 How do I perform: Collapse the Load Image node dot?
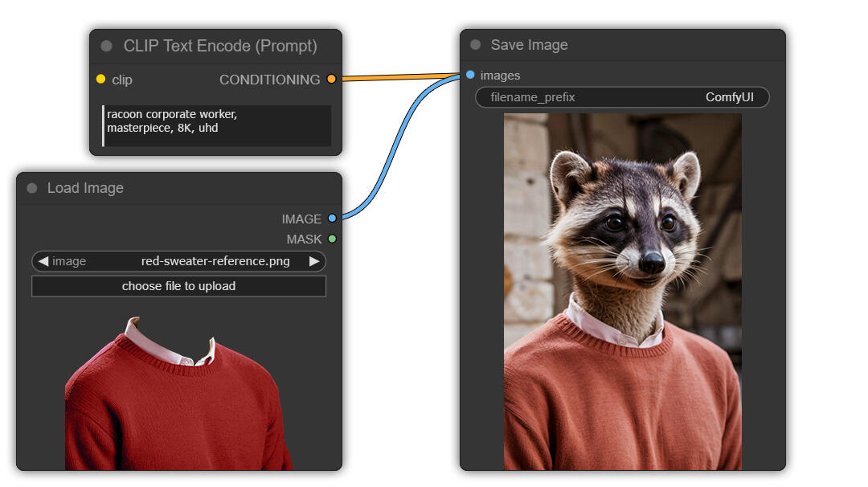tap(32, 188)
